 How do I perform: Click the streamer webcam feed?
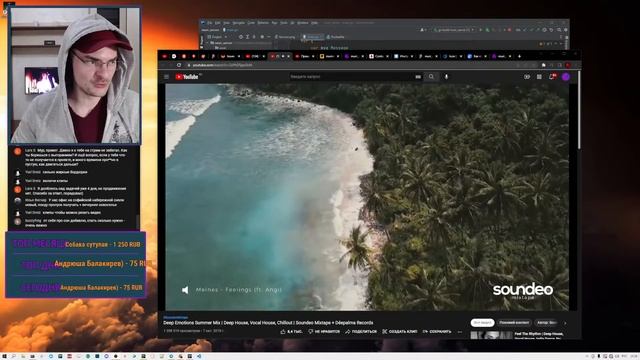coord(75,75)
